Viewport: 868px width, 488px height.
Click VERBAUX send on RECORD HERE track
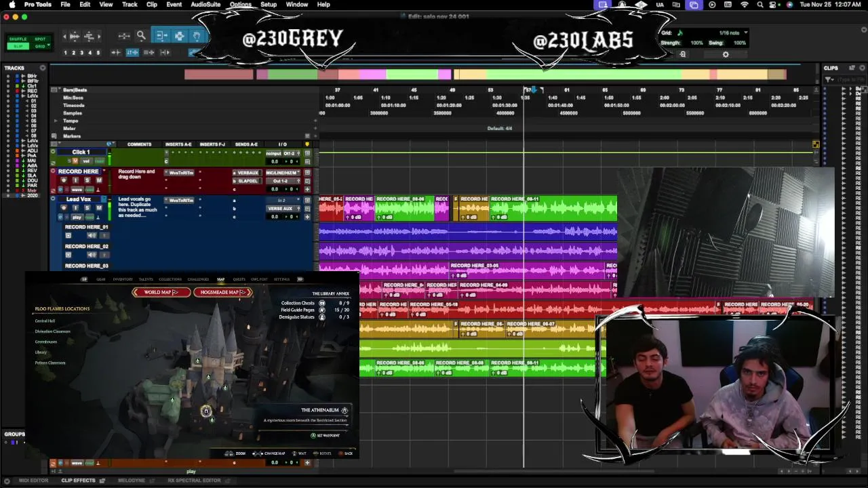[x=248, y=173]
